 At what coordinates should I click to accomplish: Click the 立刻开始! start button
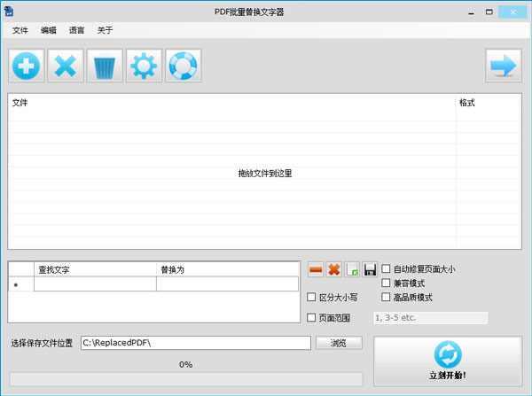448,361
